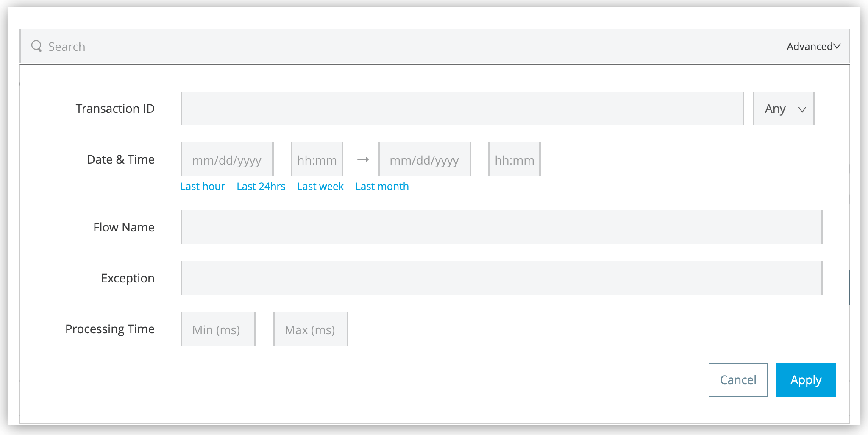Choose the Last week preset
This screenshot has height=435, width=868.
[x=320, y=186]
